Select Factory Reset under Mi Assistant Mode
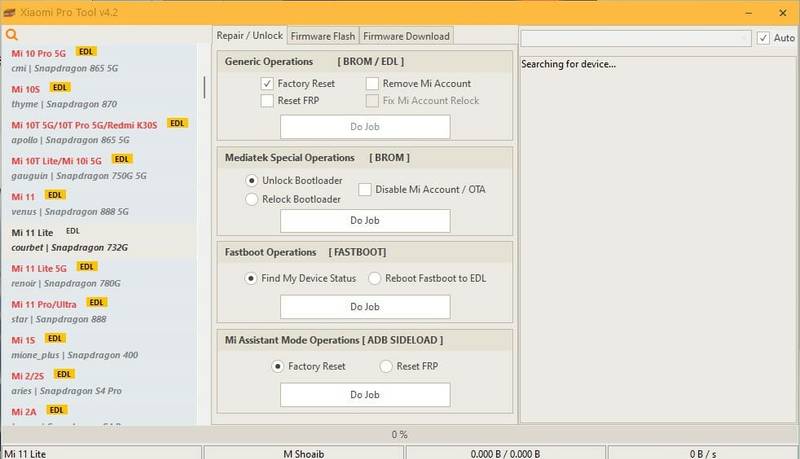The image size is (800, 459). pos(277,366)
